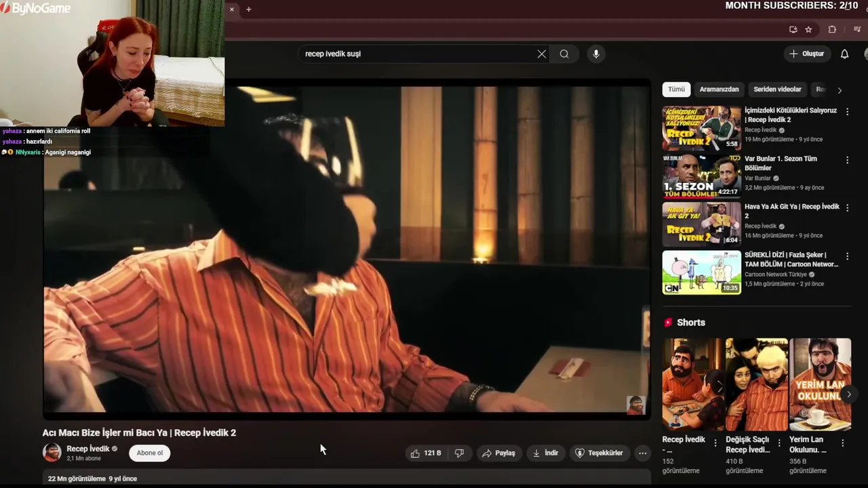
Task: Click the Cartoon Network Türkiye channel name
Action: click(x=776, y=274)
